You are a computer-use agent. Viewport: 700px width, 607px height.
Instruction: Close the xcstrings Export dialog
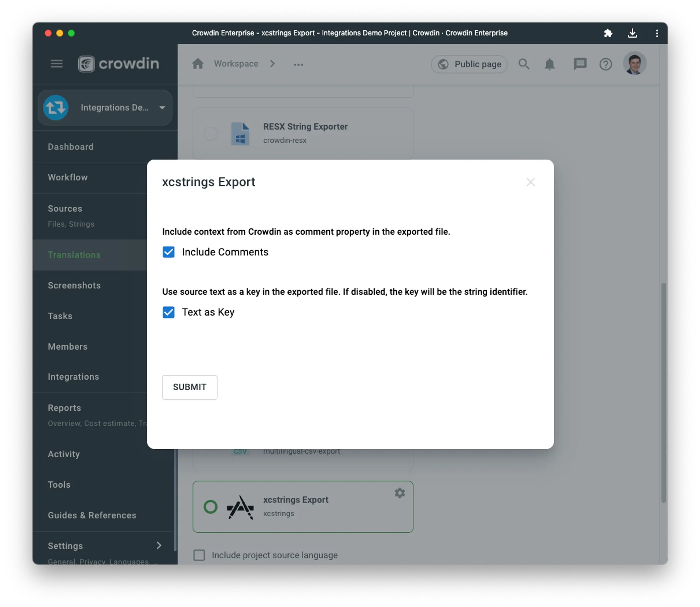[x=530, y=182]
